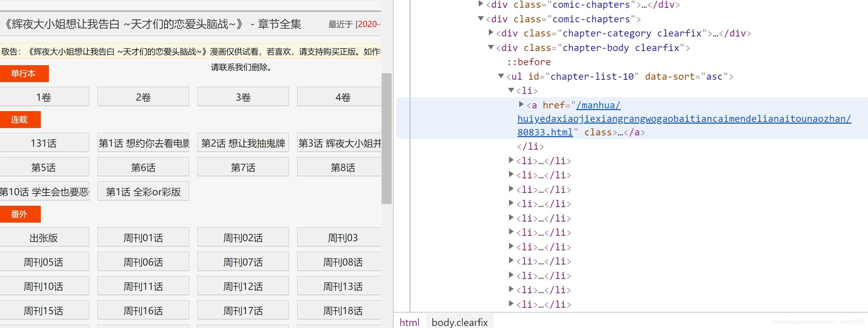Open volume 4卷
The image size is (868, 328).
pyautogui.click(x=339, y=97)
